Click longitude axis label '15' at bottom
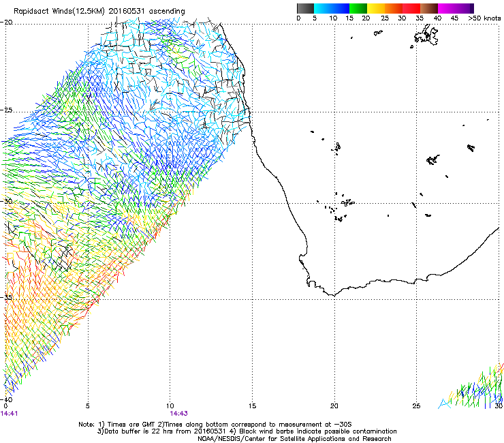This screenshot has height=443, width=504. pos(252,406)
